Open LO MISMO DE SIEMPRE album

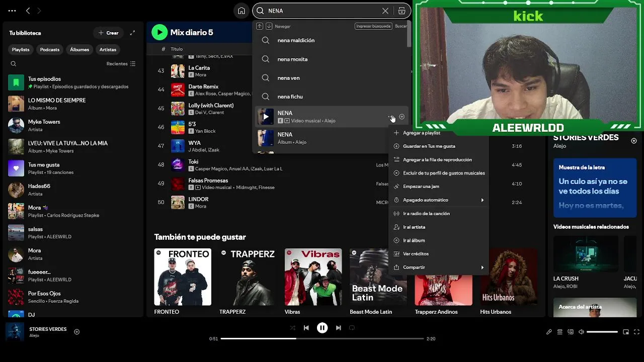tap(72, 104)
